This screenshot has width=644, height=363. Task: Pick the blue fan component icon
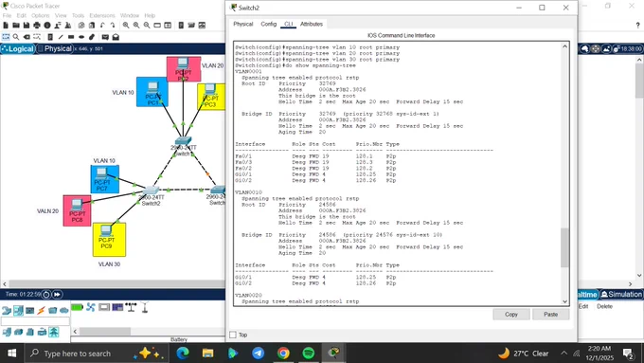click(91, 307)
